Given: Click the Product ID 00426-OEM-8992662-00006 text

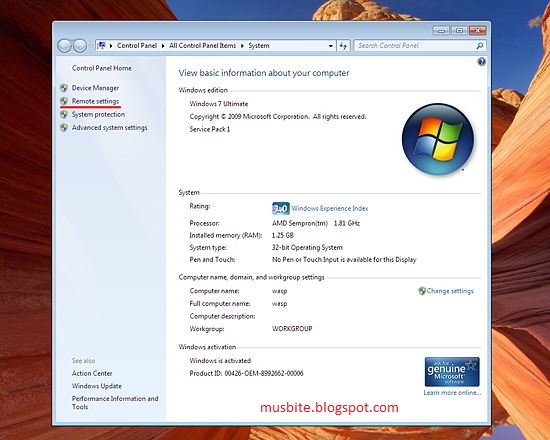Looking at the screenshot, I should point(247,373).
